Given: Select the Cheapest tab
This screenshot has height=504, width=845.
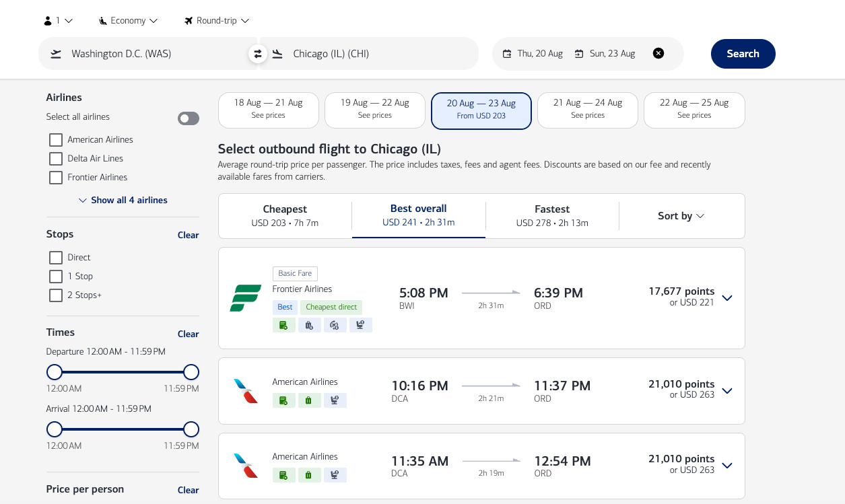Looking at the screenshot, I should click(285, 216).
